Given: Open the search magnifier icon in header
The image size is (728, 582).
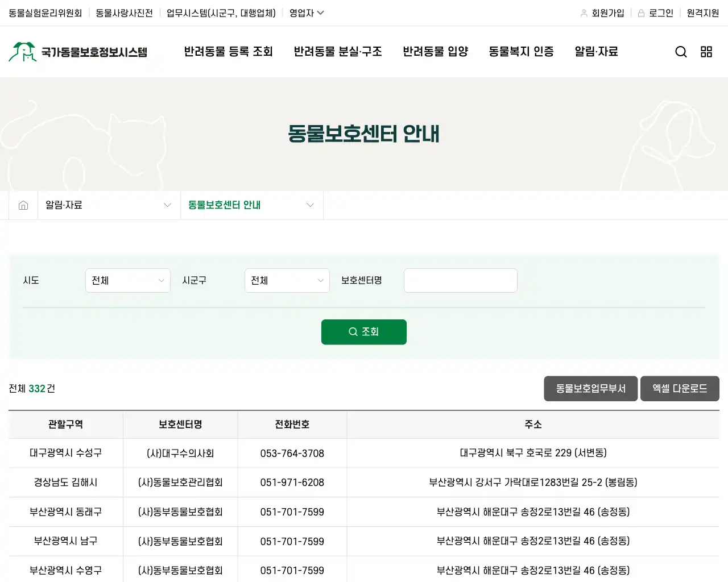Looking at the screenshot, I should pos(681,52).
